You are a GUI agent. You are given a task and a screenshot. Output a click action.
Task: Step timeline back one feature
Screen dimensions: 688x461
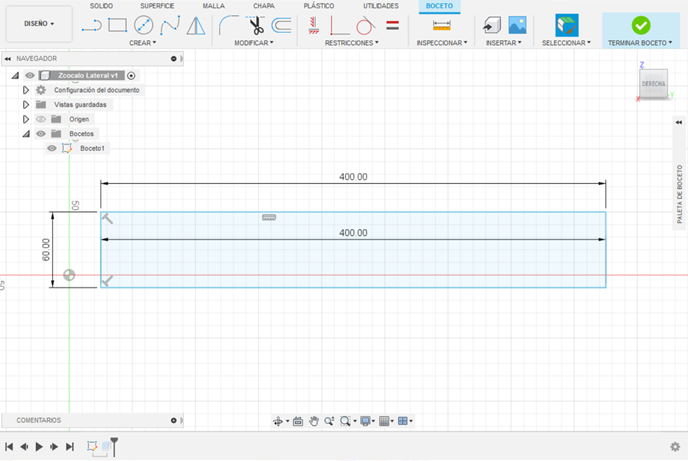[x=24, y=447]
